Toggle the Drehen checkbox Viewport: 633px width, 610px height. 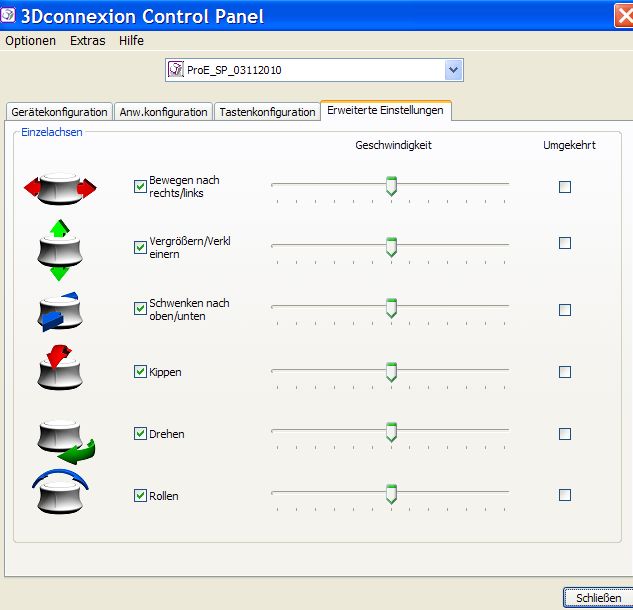[x=140, y=434]
